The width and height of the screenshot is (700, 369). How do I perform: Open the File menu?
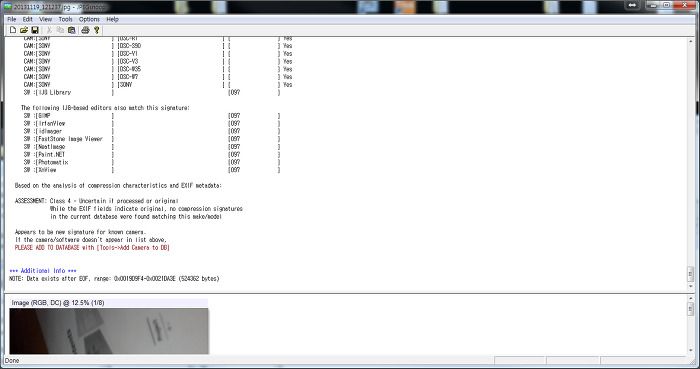pos(12,19)
